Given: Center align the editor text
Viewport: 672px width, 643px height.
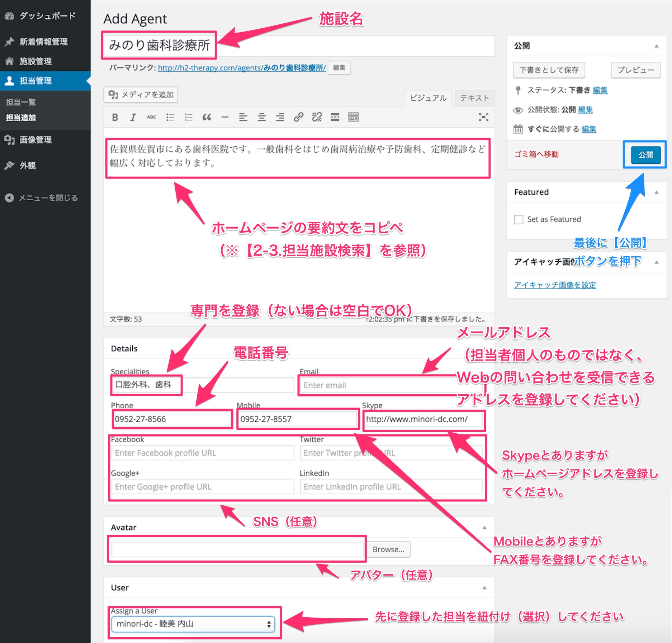Looking at the screenshot, I should tap(261, 117).
